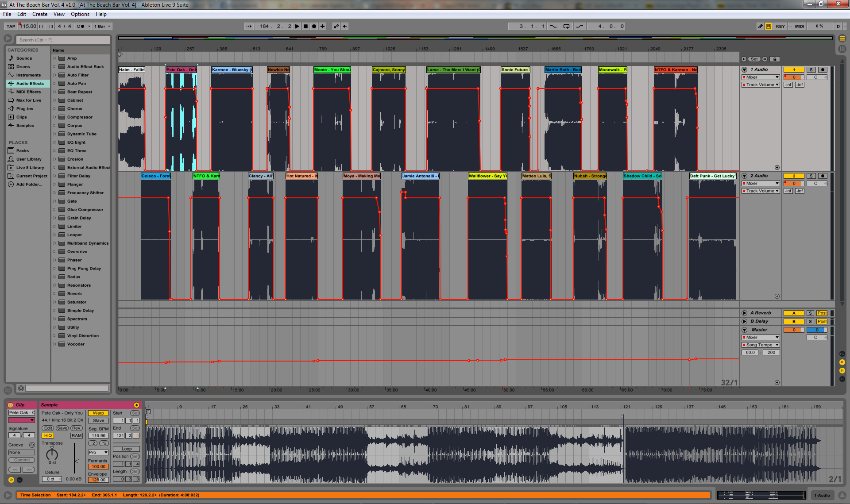Switch to Arrangement View selector icon
This screenshot has height=504, width=850.
pyautogui.click(x=842, y=38)
